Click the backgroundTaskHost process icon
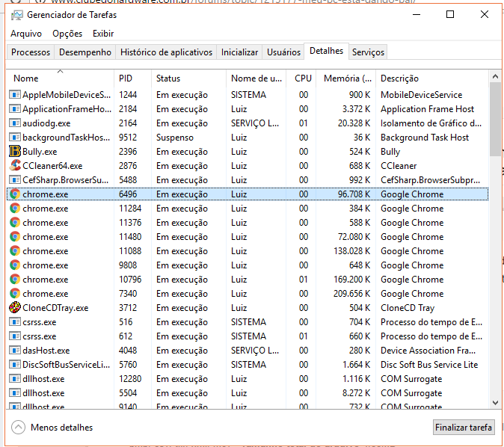 coord(15,138)
